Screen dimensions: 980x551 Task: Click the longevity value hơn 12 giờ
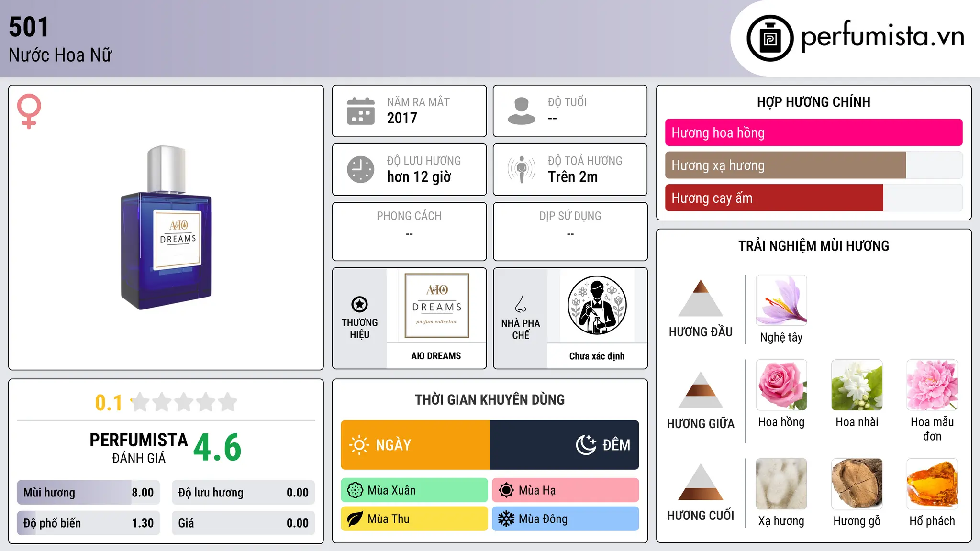(x=419, y=177)
